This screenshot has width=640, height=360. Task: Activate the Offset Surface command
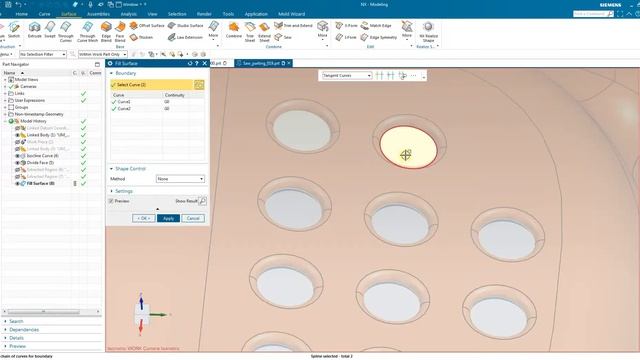[x=147, y=25]
